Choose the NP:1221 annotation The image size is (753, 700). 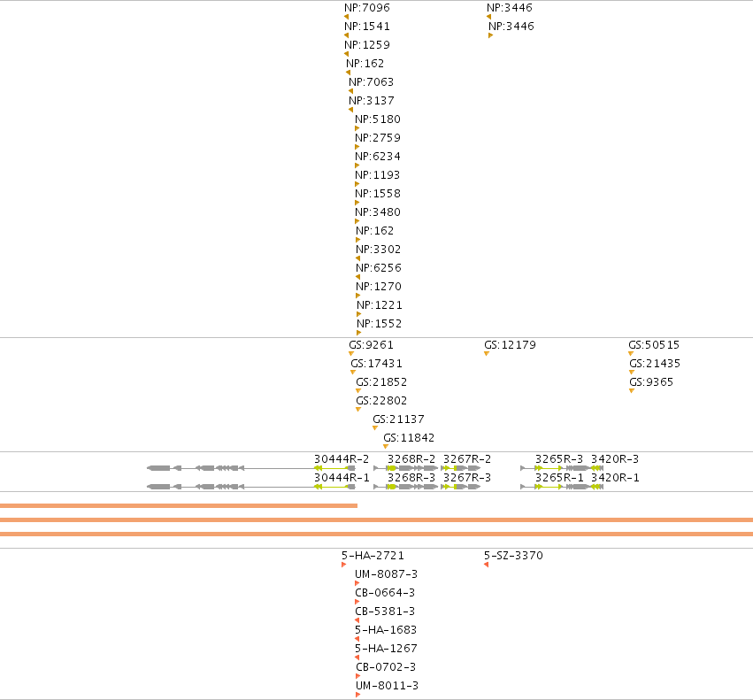pos(380,305)
